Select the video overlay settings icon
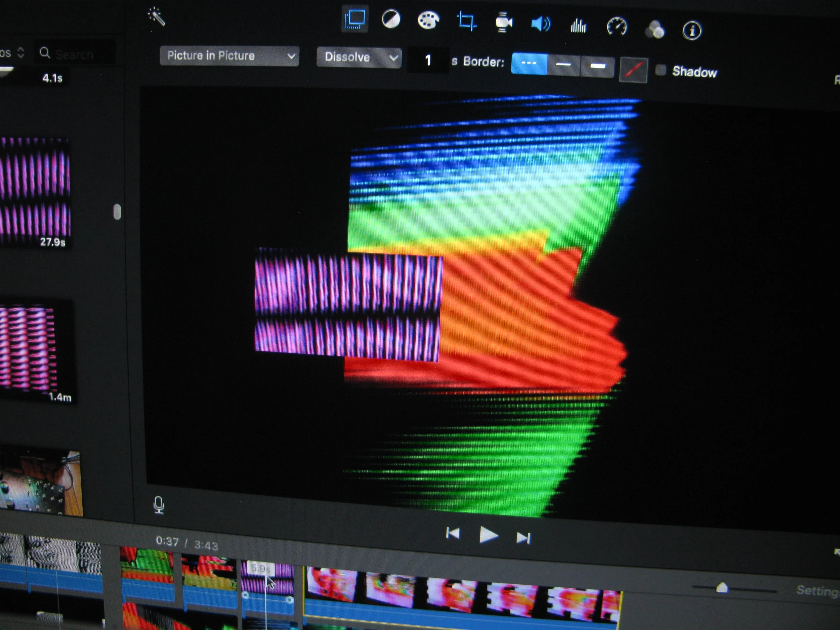This screenshot has height=630, width=840. [355, 19]
